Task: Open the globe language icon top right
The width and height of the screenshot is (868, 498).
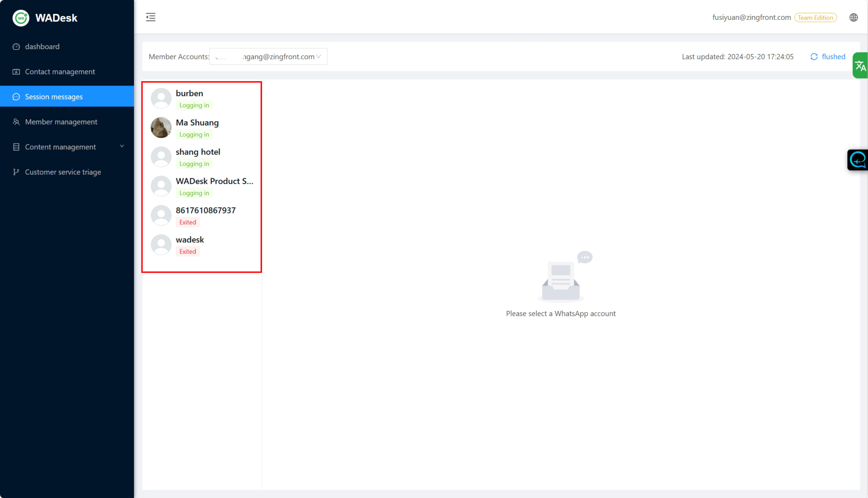Action: 854,17
